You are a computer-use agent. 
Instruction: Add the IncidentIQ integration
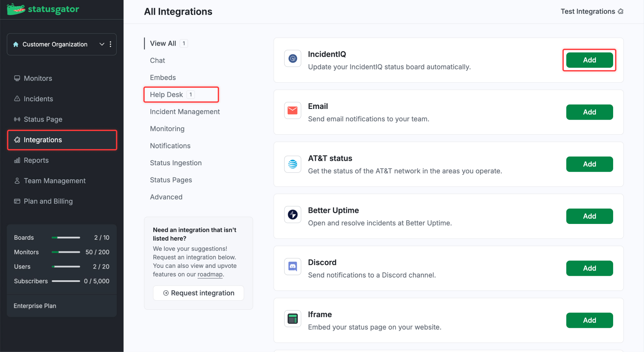point(589,60)
